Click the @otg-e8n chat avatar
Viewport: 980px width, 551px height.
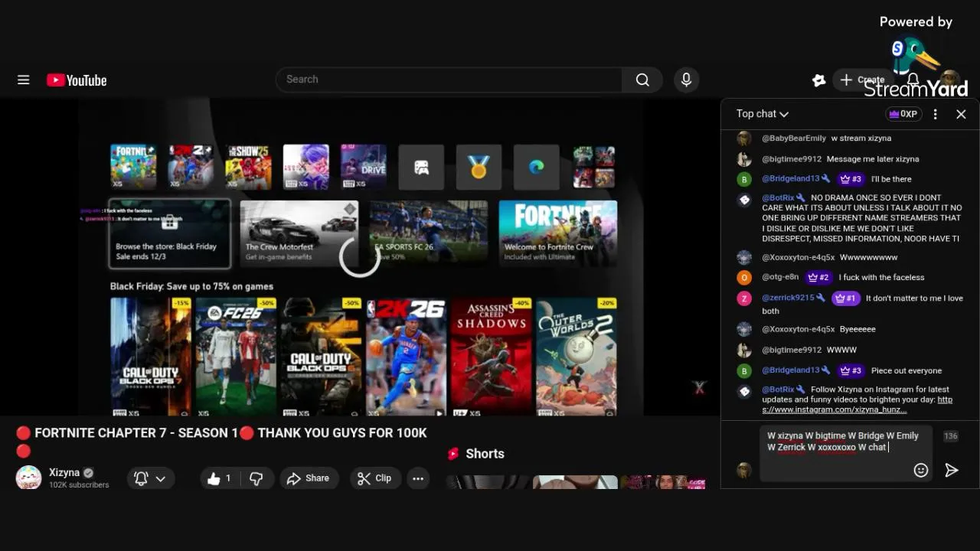[x=744, y=278]
